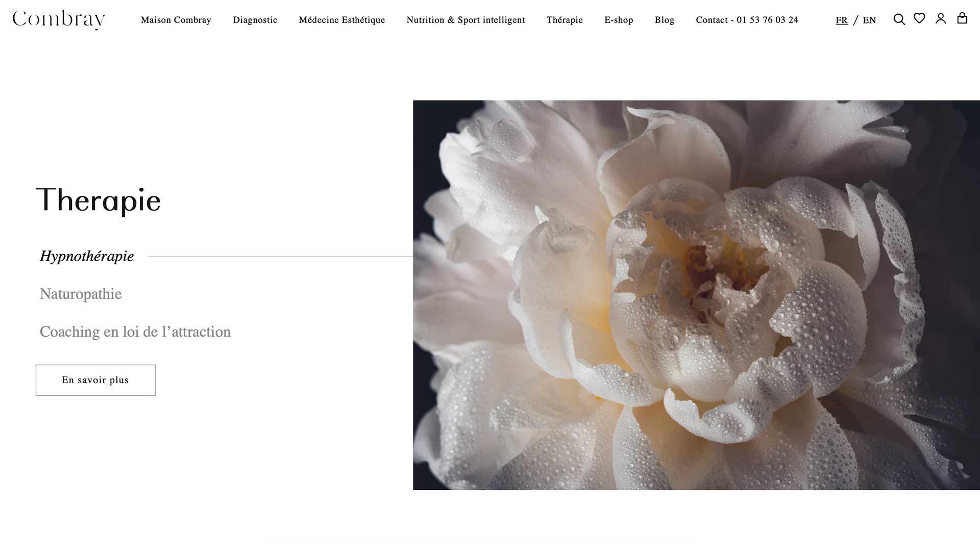
Task: Click the white peony flower image
Action: coord(696,295)
